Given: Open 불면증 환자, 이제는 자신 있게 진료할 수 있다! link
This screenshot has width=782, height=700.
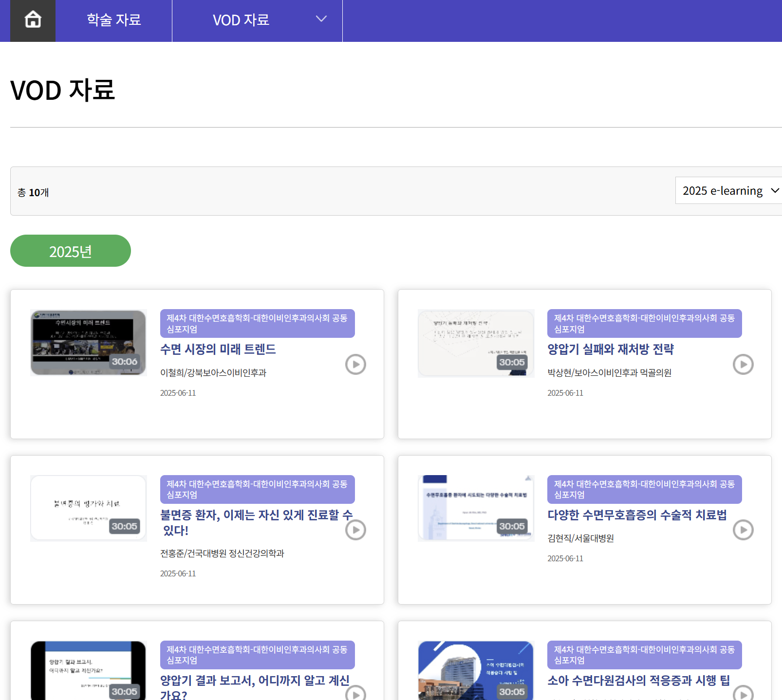Looking at the screenshot, I should point(257,522).
